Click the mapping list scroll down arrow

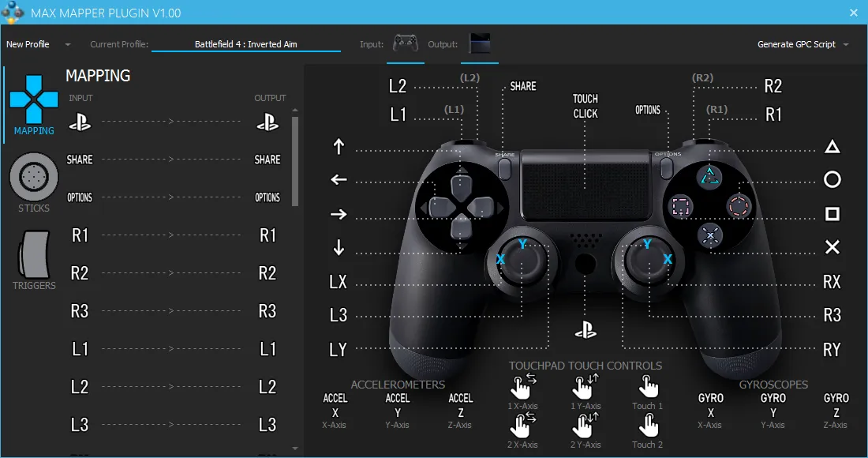tap(295, 449)
